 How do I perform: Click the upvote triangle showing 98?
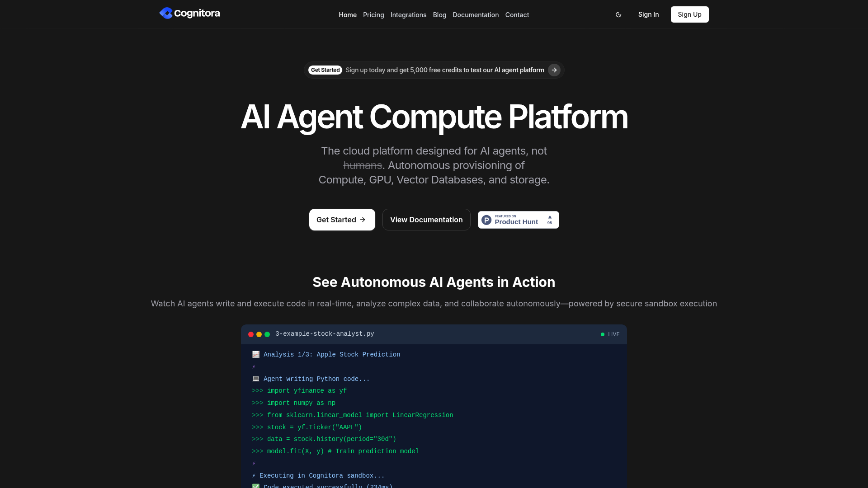pyautogui.click(x=549, y=218)
